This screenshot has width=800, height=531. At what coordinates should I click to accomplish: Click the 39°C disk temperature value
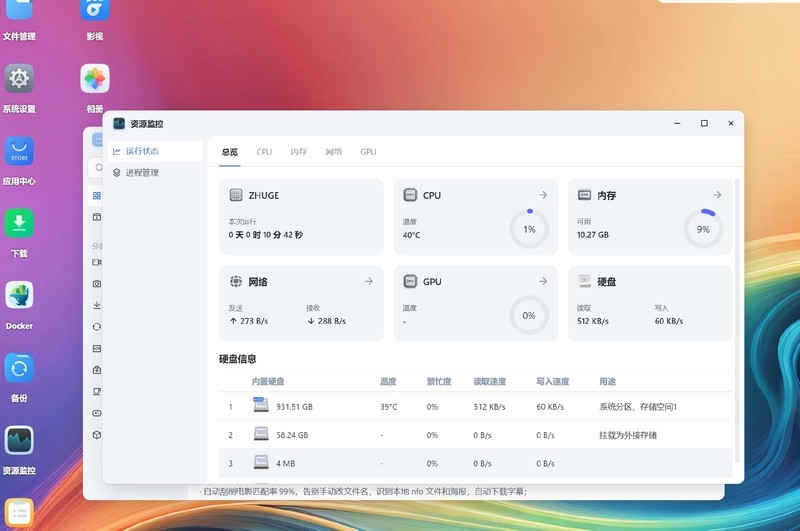click(x=388, y=407)
